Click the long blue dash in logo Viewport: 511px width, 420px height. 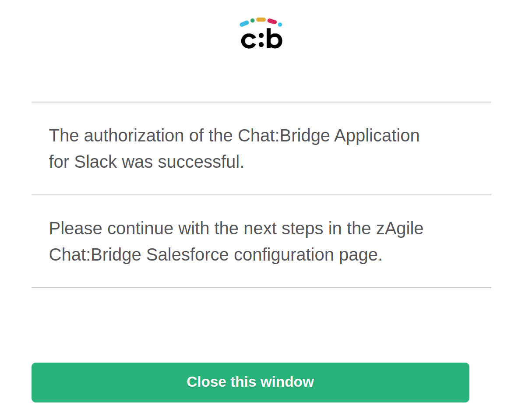coord(244,24)
